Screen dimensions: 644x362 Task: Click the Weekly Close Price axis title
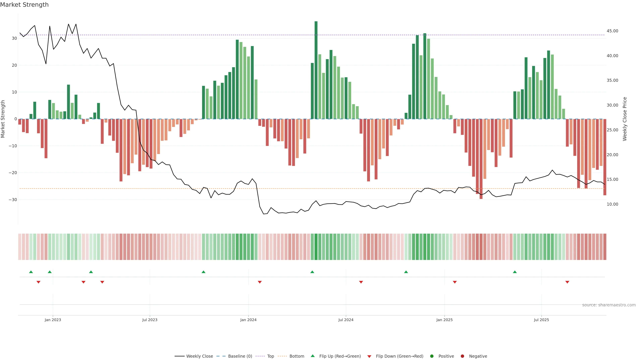point(625,119)
